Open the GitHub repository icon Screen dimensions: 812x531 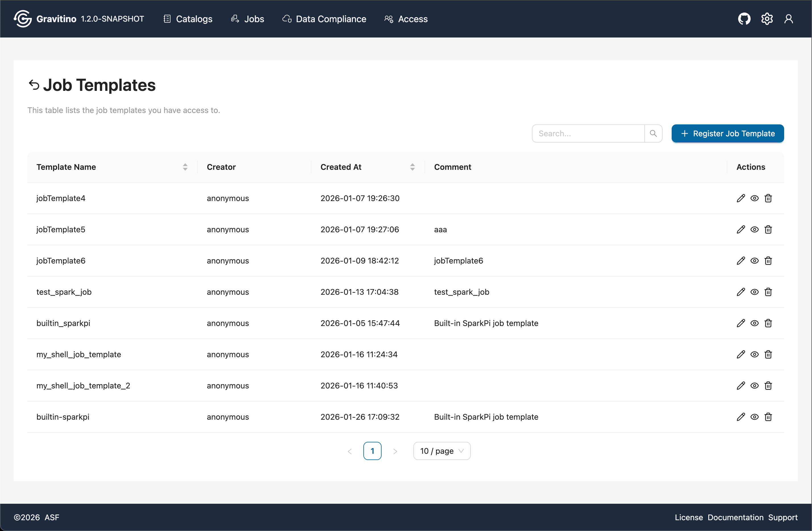click(744, 19)
